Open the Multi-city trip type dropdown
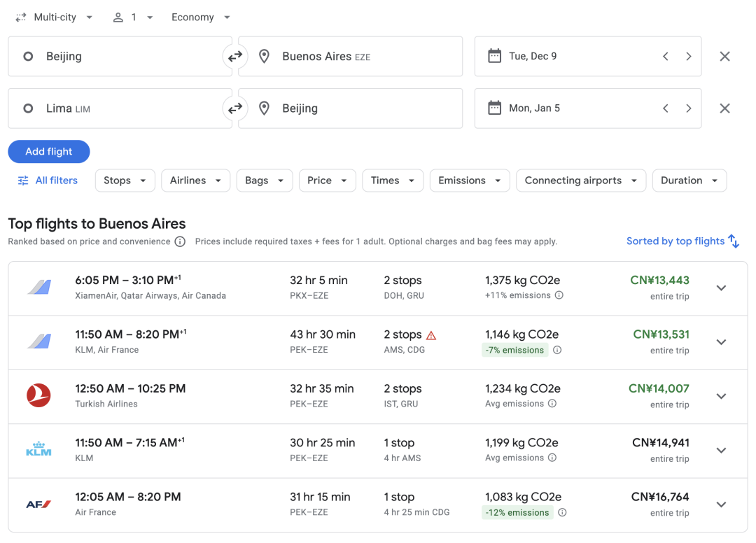 click(54, 17)
